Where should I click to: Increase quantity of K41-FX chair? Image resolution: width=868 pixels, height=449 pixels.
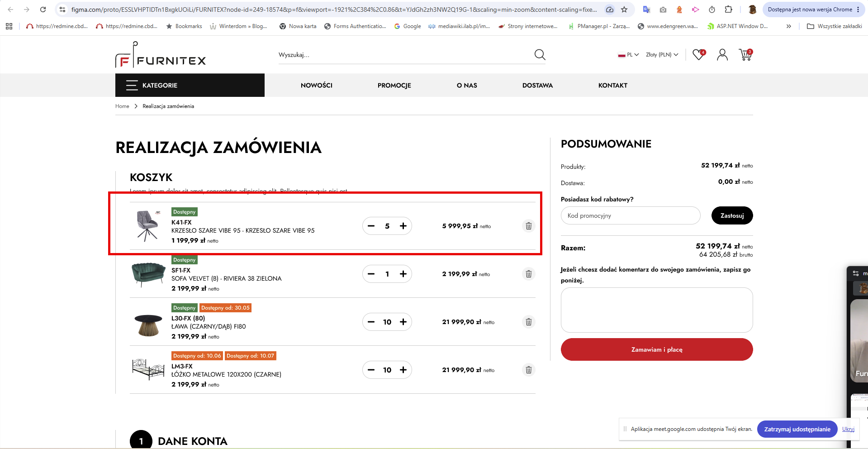pyautogui.click(x=403, y=226)
